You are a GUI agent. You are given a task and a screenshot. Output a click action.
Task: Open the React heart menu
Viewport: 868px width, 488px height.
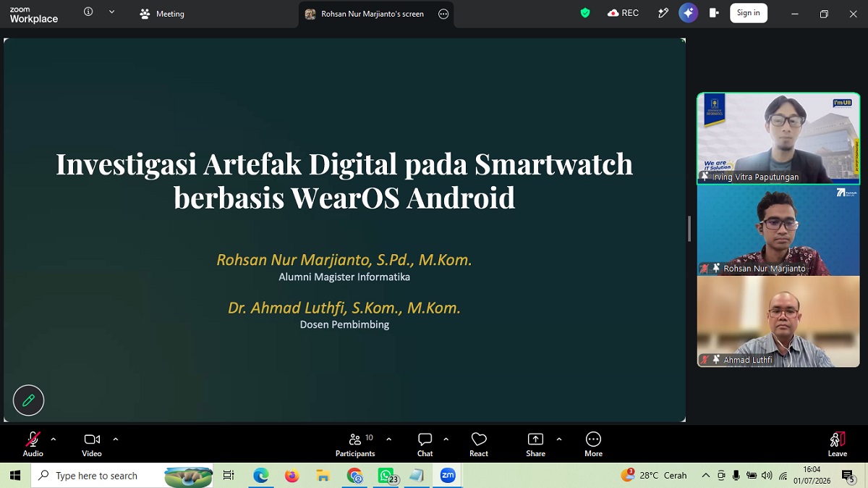(479, 444)
